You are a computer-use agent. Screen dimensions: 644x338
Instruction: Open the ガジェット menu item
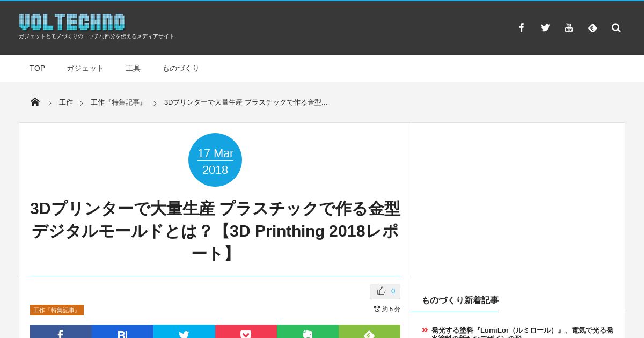pyautogui.click(x=85, y=68)
